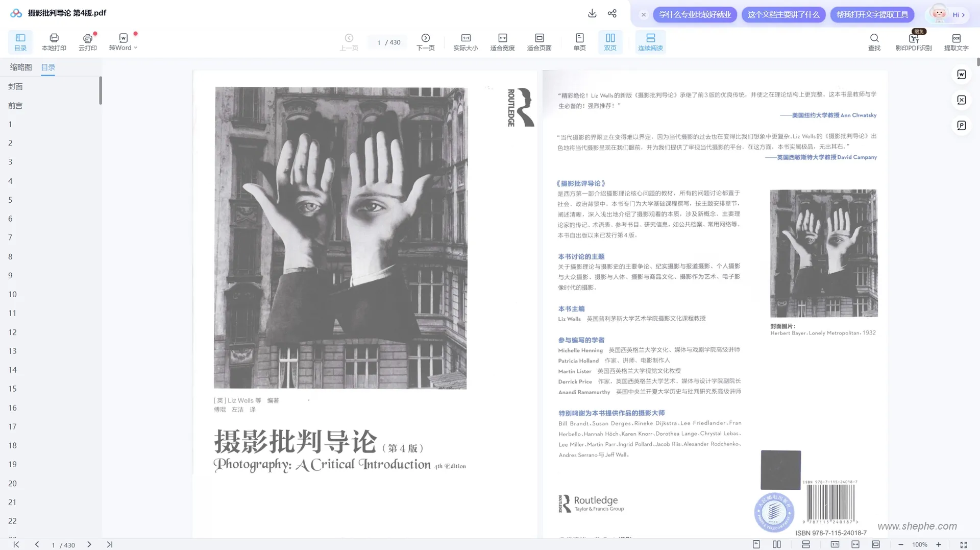The image size is (980, 550).
Task: Open the 查找 search tool
Action: 874,42
